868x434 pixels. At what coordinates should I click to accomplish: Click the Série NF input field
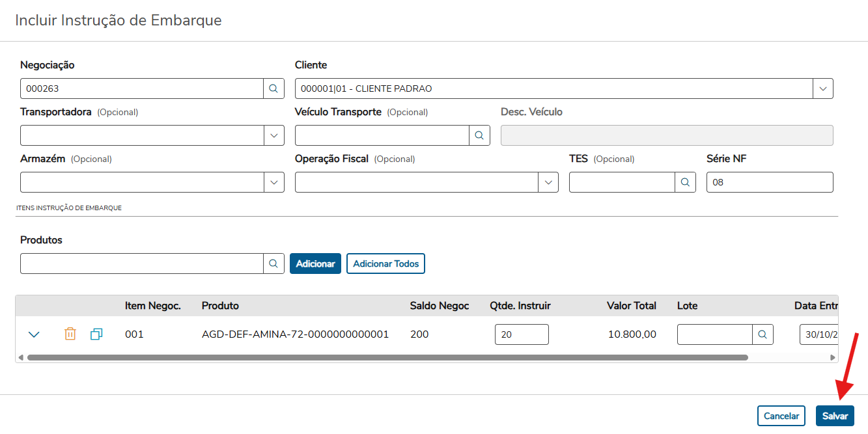tap(769, 182)
